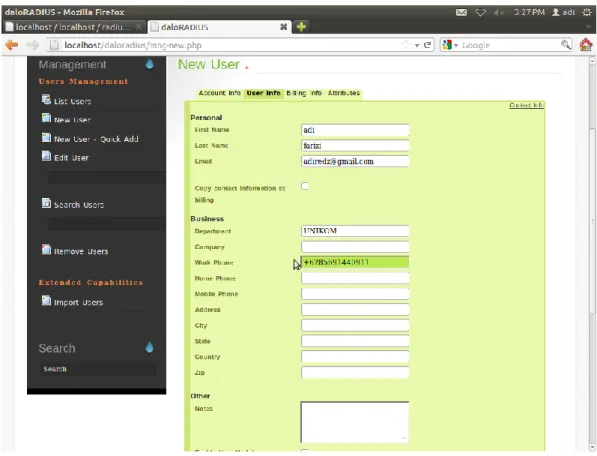Reload the page with refresh icon
The width and height of the screenshot is (597, 456).
(x=428, y=45)
